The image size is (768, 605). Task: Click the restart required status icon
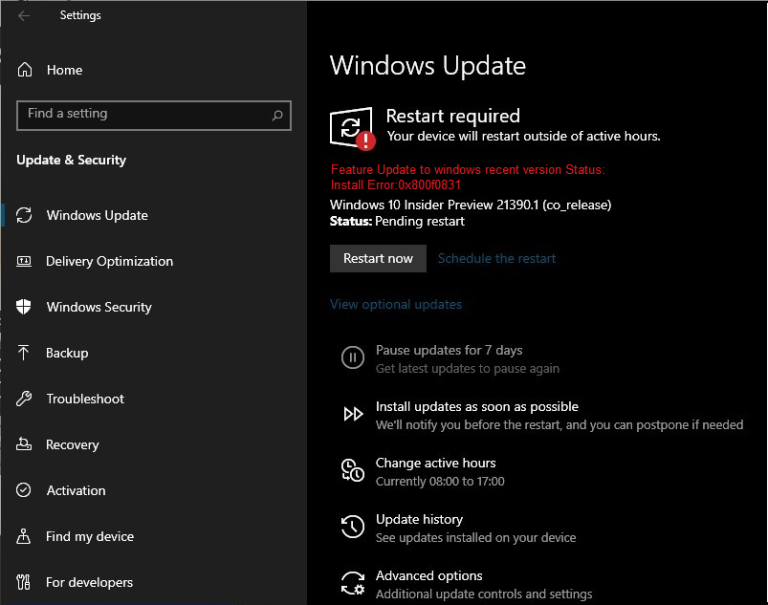pos(353,128)
